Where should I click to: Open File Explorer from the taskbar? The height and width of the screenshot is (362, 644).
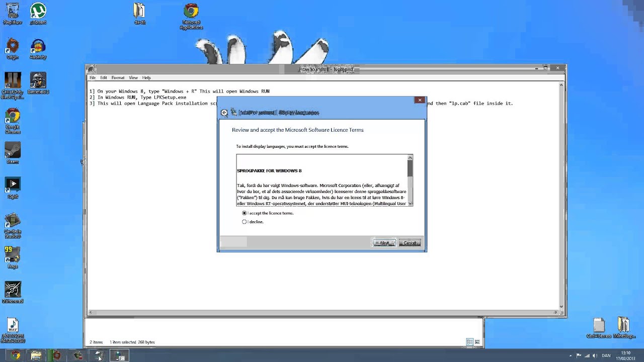[x=36, y=355]
